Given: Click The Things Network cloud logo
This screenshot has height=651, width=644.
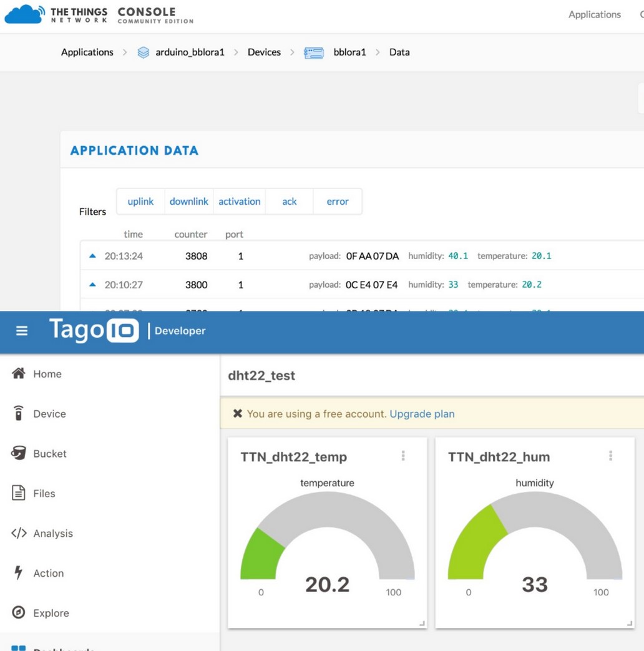Looking at the screenshot, I should click(x=24, y=14).
